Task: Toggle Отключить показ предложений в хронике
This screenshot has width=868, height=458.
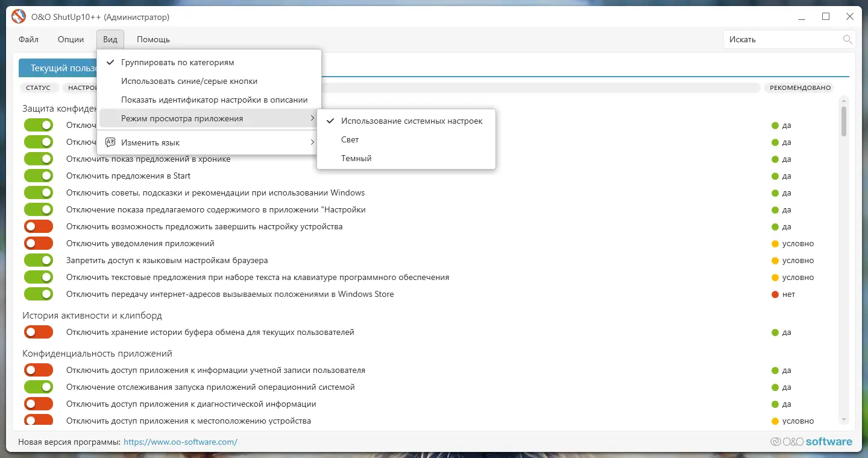Action: click(x=39, y=159)
